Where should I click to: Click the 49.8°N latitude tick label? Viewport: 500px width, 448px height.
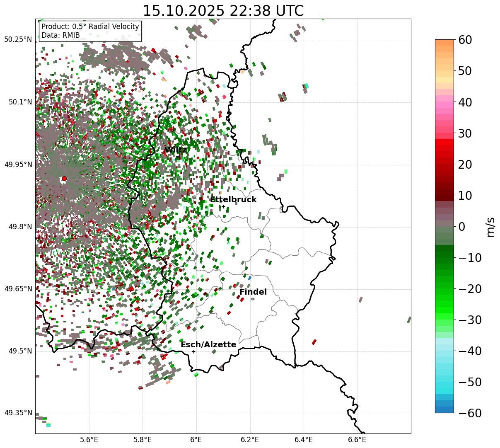point(20,227)
